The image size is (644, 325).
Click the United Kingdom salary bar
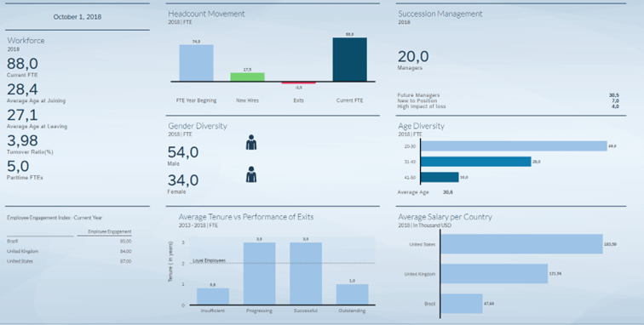click(x=494, y=274)
